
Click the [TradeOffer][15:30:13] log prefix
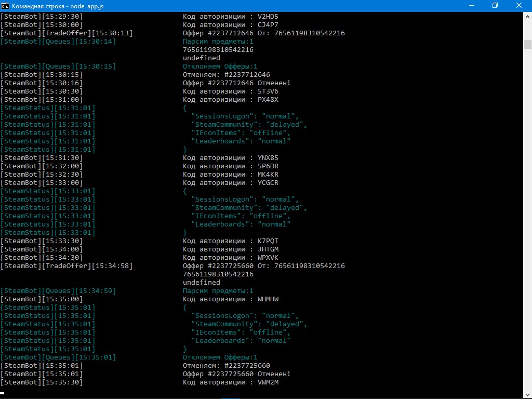66,33
